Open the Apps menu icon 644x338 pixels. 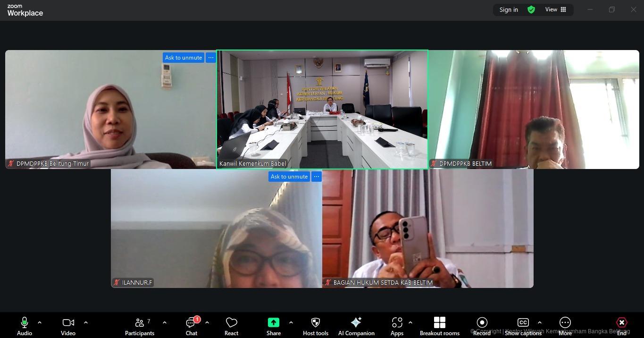397,326
